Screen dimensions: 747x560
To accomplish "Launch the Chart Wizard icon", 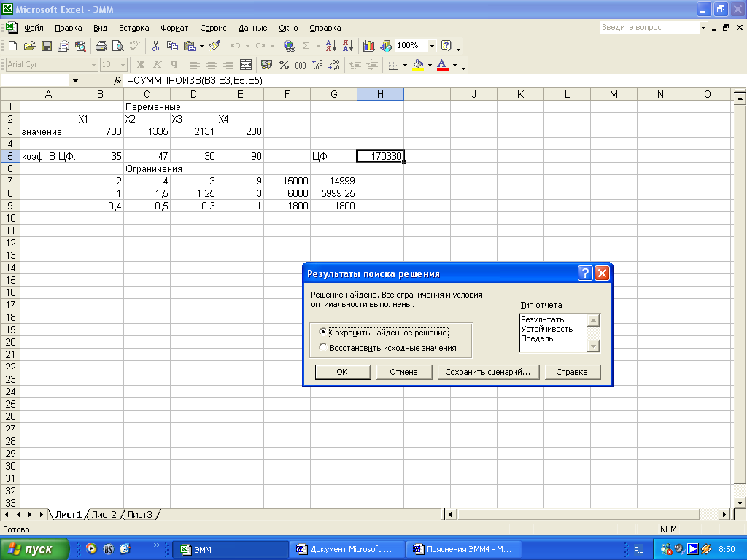I will [368, 46].
